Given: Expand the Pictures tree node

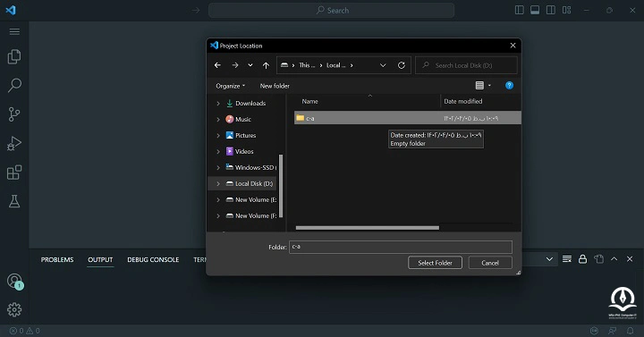Looking at the screenshot, I should [218, 136].
